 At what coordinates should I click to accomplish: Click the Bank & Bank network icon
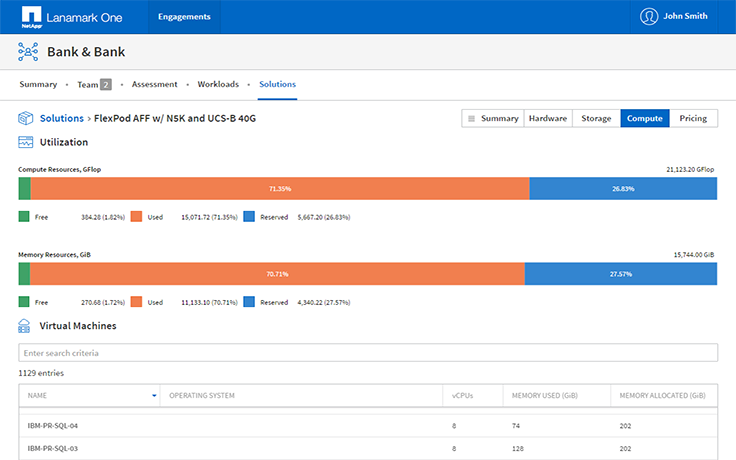(x=28, y=52)
